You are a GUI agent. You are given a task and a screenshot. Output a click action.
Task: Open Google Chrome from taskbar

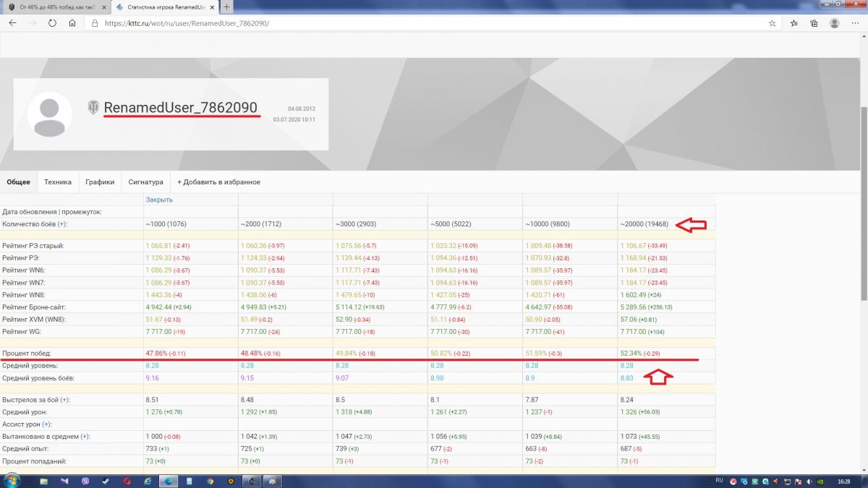pyautogui.click(x=210, y=481)
